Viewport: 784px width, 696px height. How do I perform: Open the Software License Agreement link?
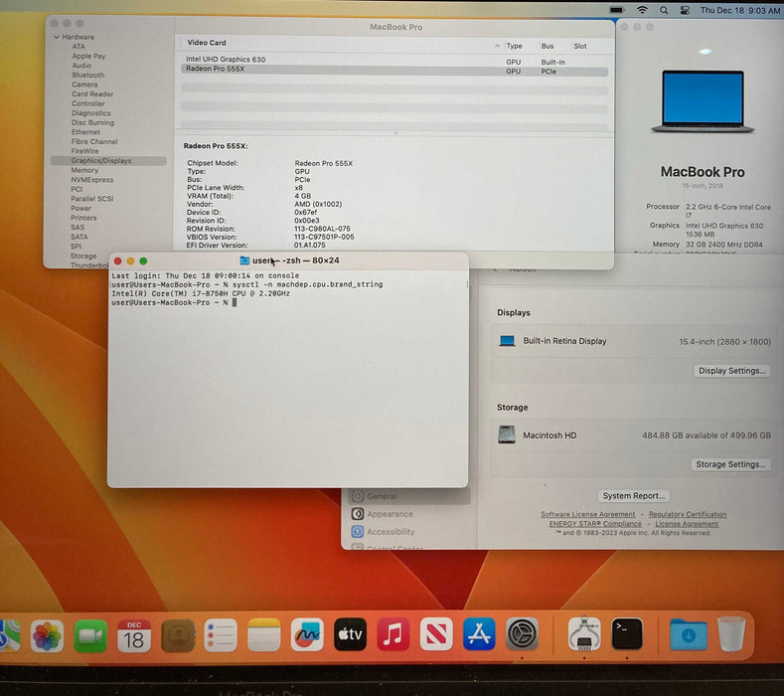pyautogui.click(x=588, y=514)
